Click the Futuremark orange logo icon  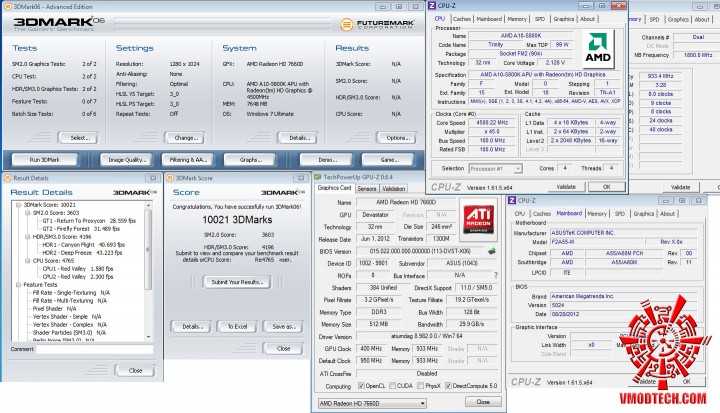pyautogui.click(x=347, y=24)
